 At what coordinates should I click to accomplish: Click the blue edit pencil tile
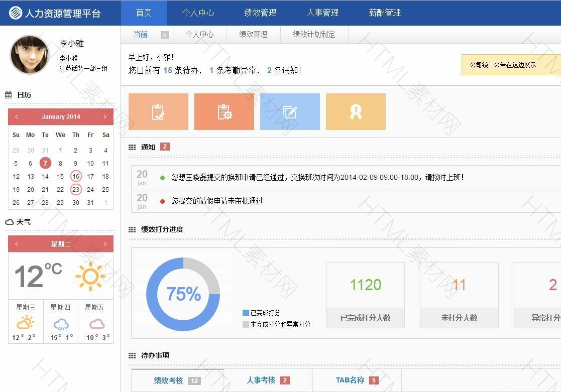tap(290, 111)
